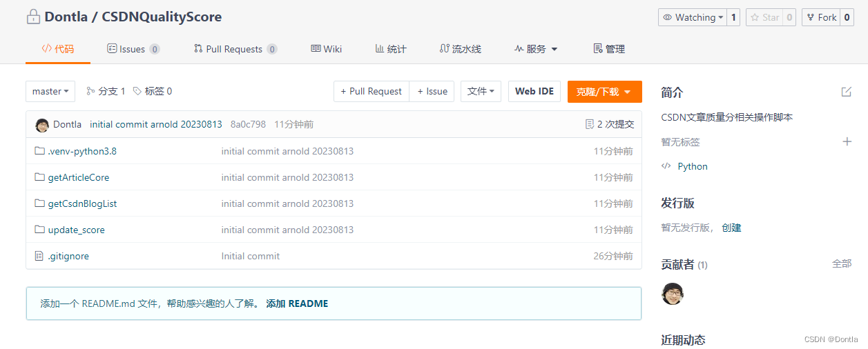Open the 分支 1 branches link
868x349 pixels.
(x=106, y=91)
